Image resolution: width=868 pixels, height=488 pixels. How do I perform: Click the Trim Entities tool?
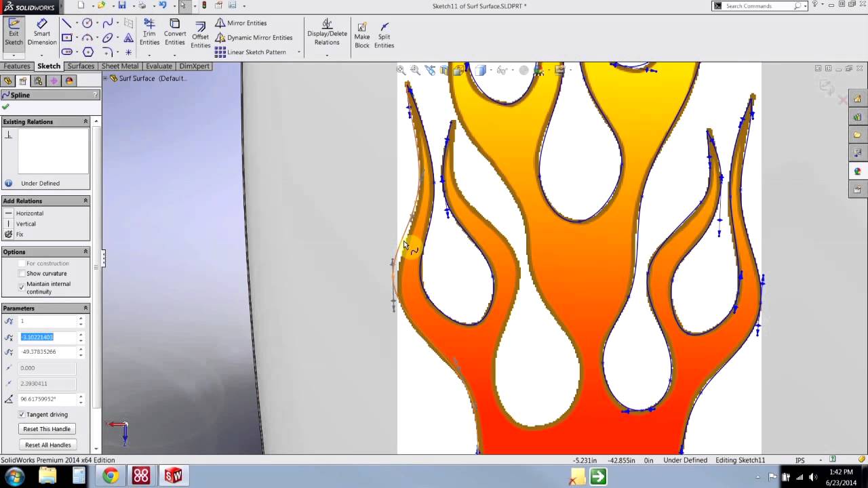tap(149, 33)
